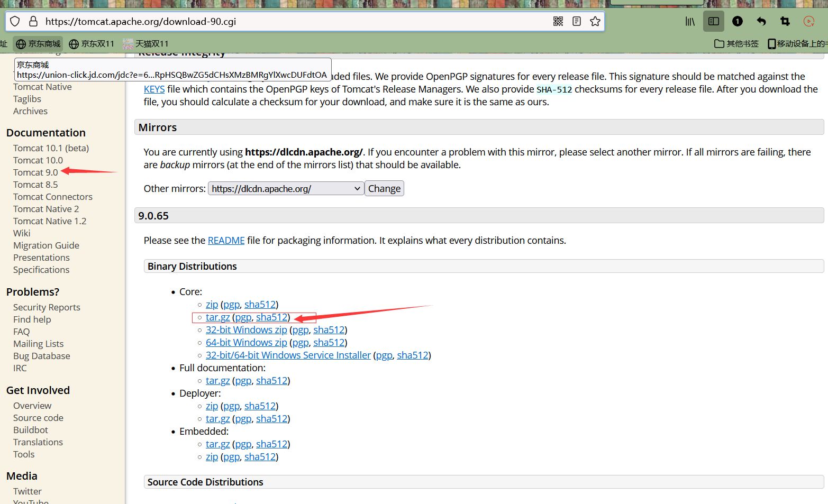Open the Taglibs sidebar link
Image resolution: width=828 pixels, height=504 pixels.
point(27,99)
